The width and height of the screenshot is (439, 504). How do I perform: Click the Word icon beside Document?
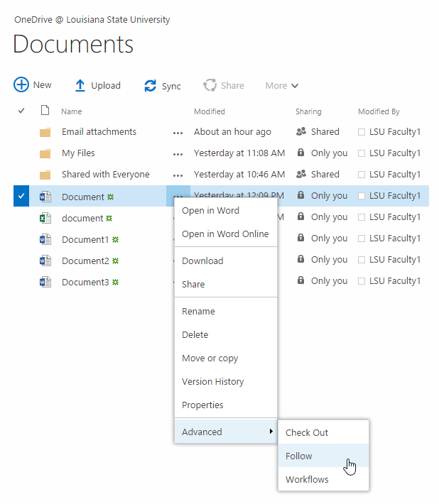click(x=45, y=197)
